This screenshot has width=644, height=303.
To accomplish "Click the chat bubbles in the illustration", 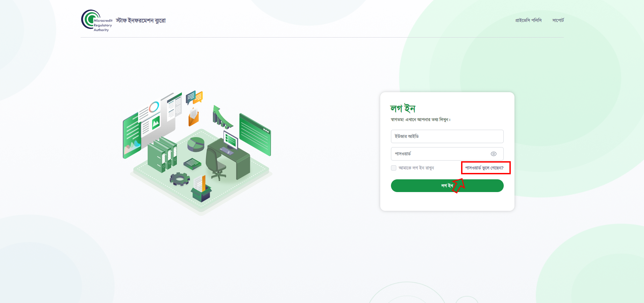I will [x=194, y=97].
